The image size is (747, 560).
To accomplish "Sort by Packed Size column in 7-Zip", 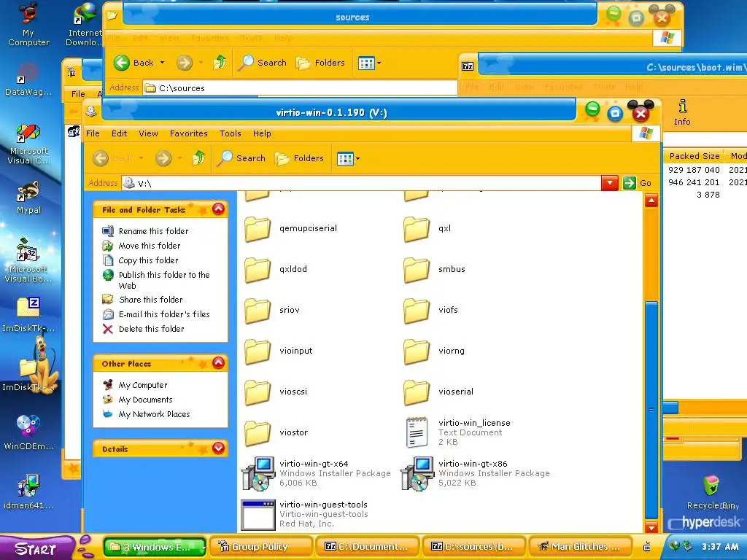I will (694, 156).
